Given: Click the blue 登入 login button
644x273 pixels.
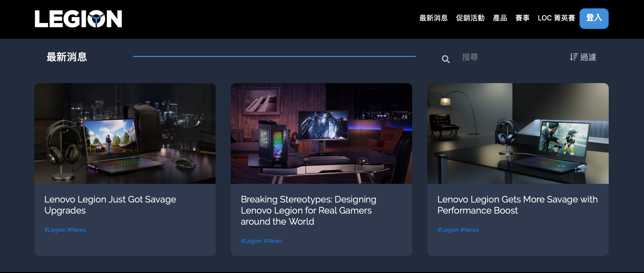Looking at the screenshot, I should pyautogui.click(x=594, y=18).
